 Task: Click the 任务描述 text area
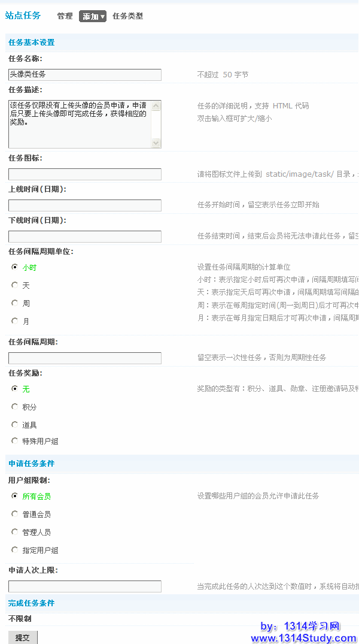[x=80, y=123]
